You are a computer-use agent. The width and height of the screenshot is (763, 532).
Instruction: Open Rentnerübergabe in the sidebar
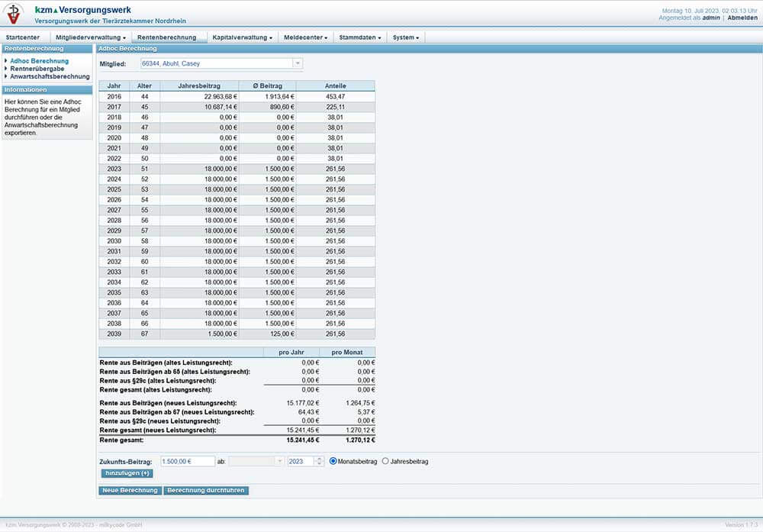tap(37, 69)
